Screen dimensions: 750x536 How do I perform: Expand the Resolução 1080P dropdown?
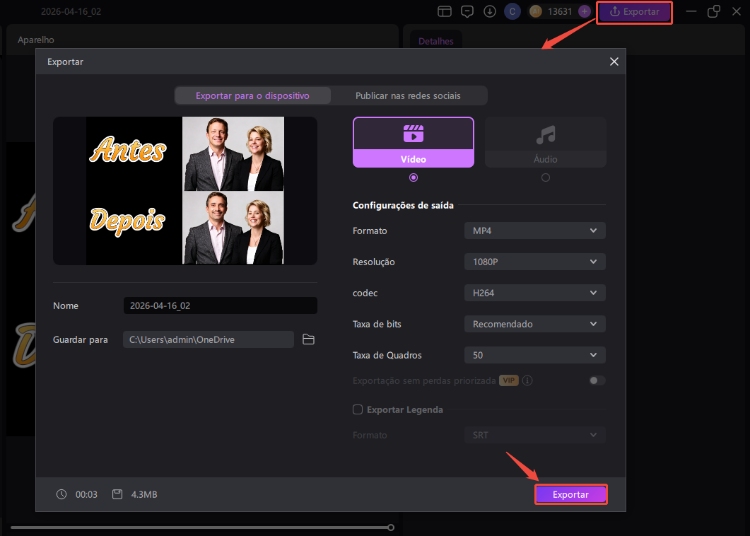pos(534,262)
